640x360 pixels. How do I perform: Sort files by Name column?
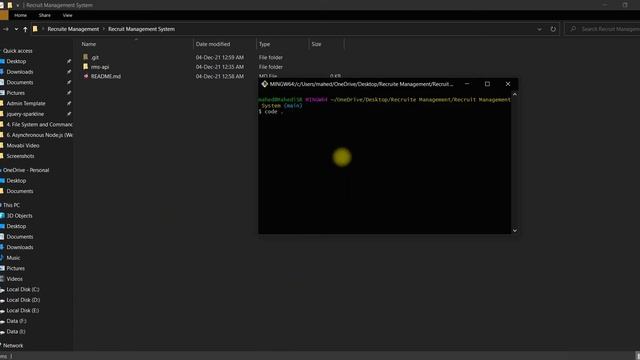click(x=89, y=44)
